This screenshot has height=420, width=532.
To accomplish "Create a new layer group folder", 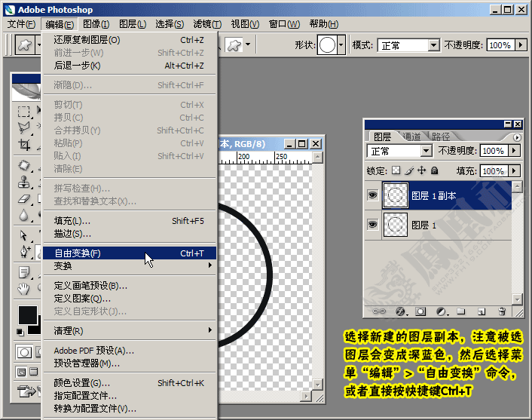I will [x=460, y=311].
